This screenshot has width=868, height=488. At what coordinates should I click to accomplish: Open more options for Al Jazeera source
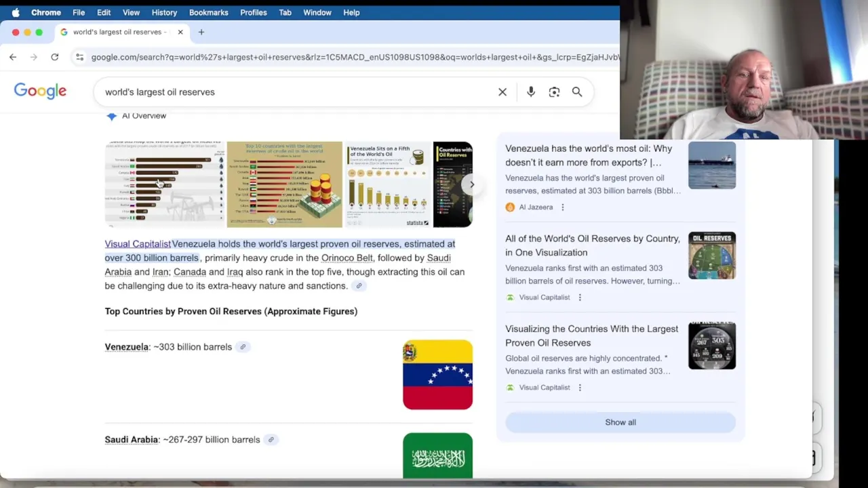(562, 207)
